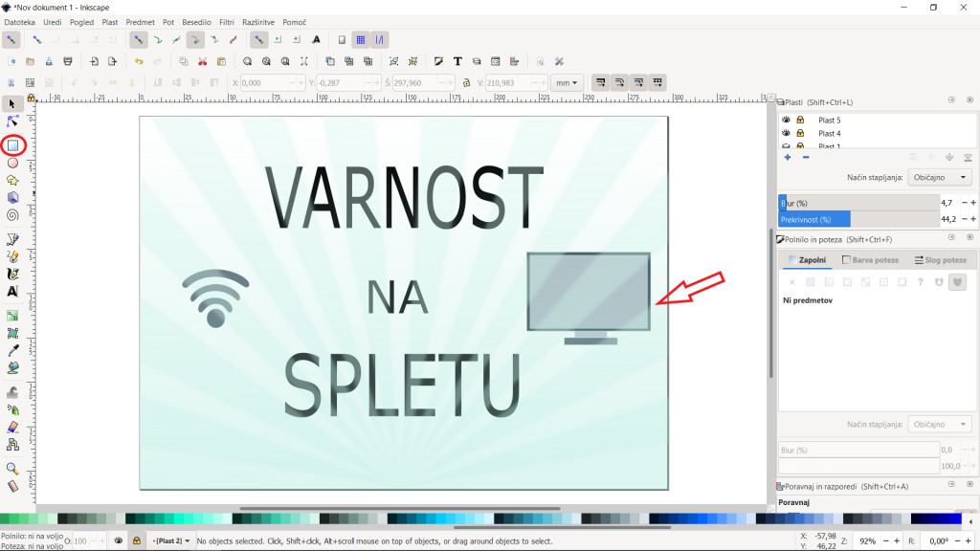Toggle the grid snapping button
The height and width of the screenshot is (551, 980).
click(361, 40)
